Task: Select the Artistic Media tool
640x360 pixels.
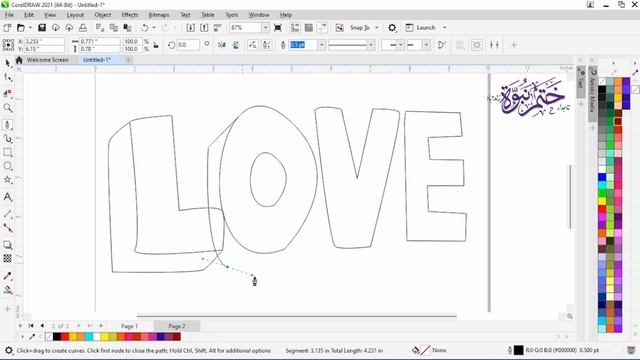Action: click(x=7, y=139)
